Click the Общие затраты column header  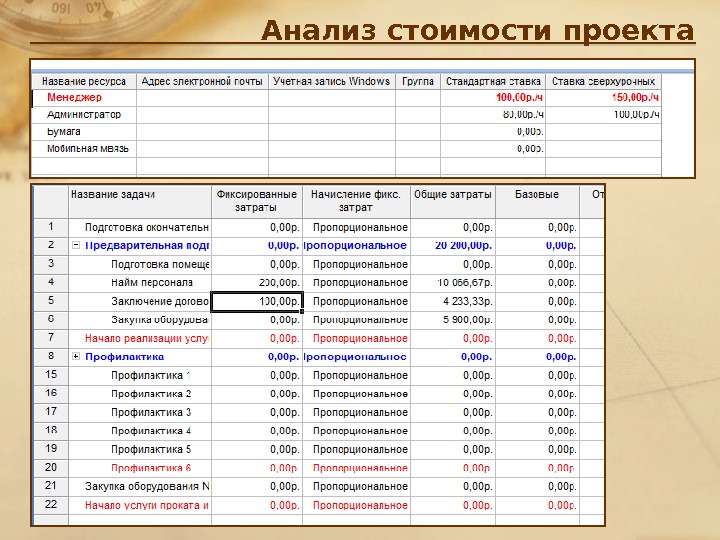point(453,201)
